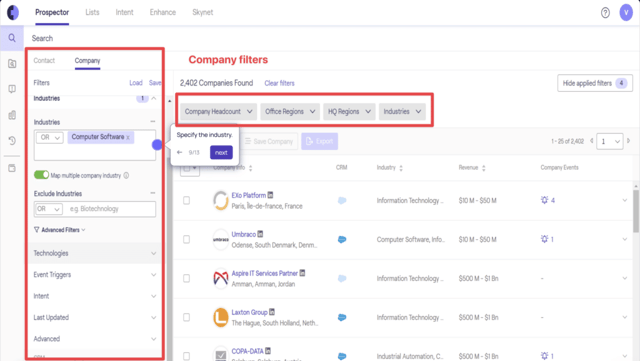This screenshot has height=361, width=640.
Task: Click the Clear filters link
Action: pyautogui.click(x=279, y=83)
